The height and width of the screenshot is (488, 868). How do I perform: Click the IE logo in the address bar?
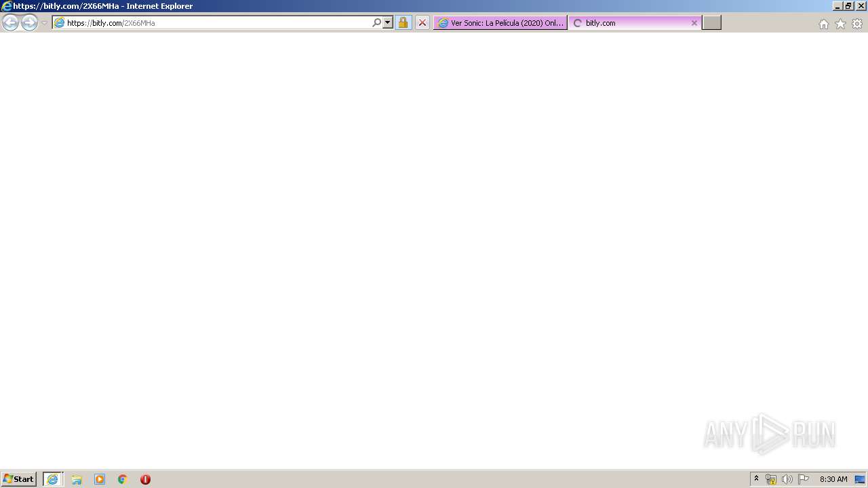click(x=59, y=22)
